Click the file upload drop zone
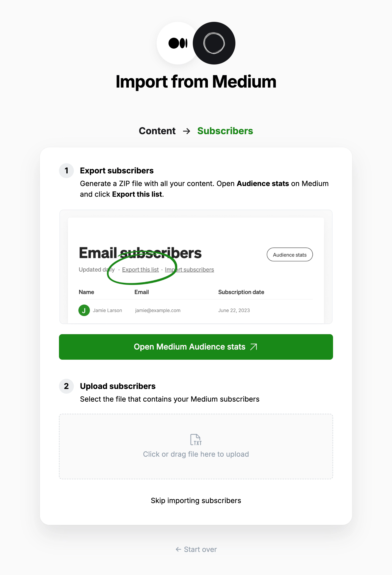Screen dimensions: 392x575 [x=196, y=447]
